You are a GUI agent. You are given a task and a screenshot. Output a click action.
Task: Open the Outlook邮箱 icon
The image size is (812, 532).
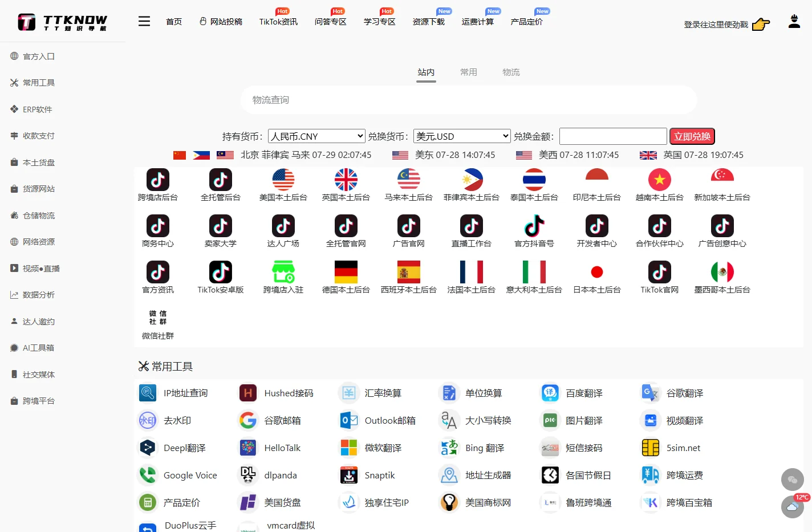click(x=348, y=420)
